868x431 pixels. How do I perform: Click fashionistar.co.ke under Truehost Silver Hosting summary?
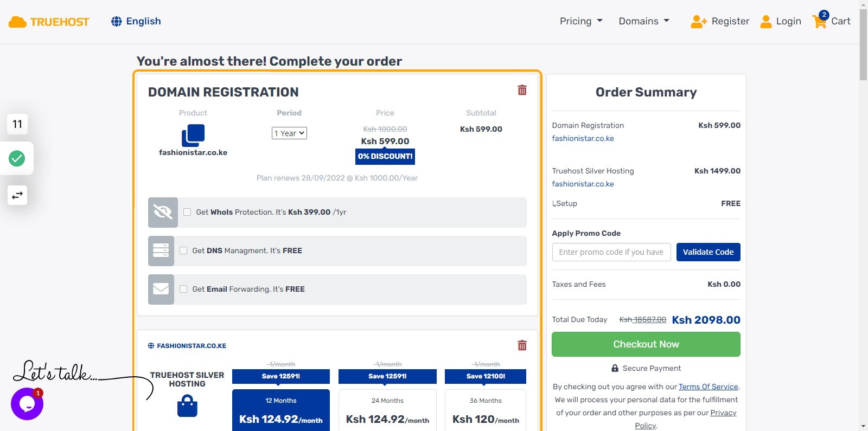[x=583, y=184]
